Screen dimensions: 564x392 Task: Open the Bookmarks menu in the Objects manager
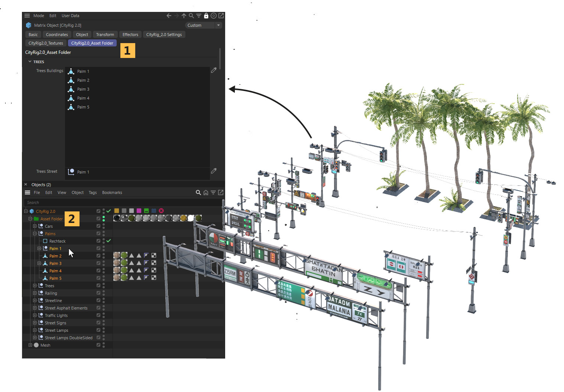[x=112, y=192]
